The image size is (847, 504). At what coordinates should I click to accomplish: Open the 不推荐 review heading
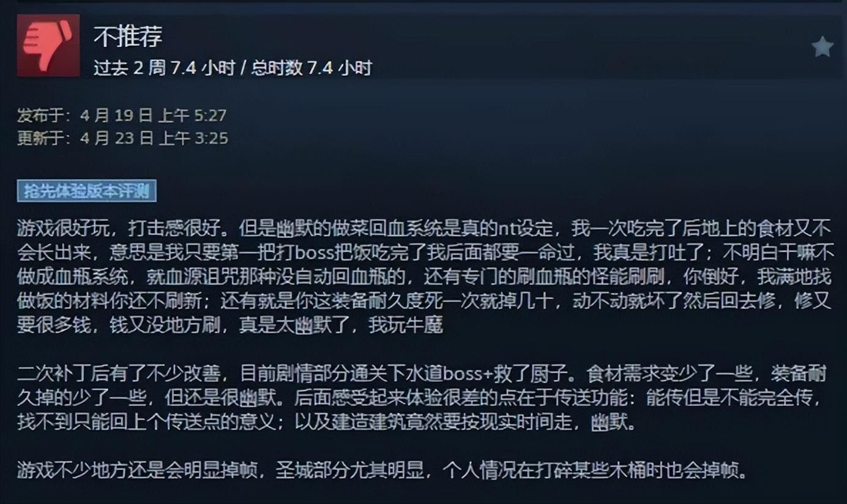tap(128, 37)
